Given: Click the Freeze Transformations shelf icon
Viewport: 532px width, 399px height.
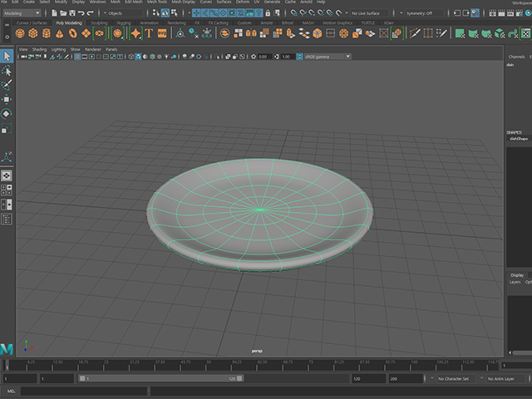Looking at the screenshot, I should point(207,33).
